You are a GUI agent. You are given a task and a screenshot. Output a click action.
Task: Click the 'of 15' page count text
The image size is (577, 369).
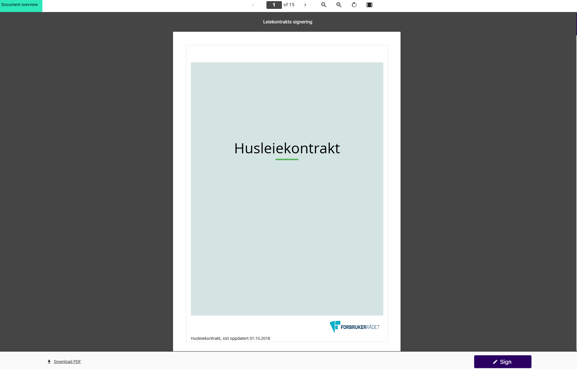[x=289, y=5]
